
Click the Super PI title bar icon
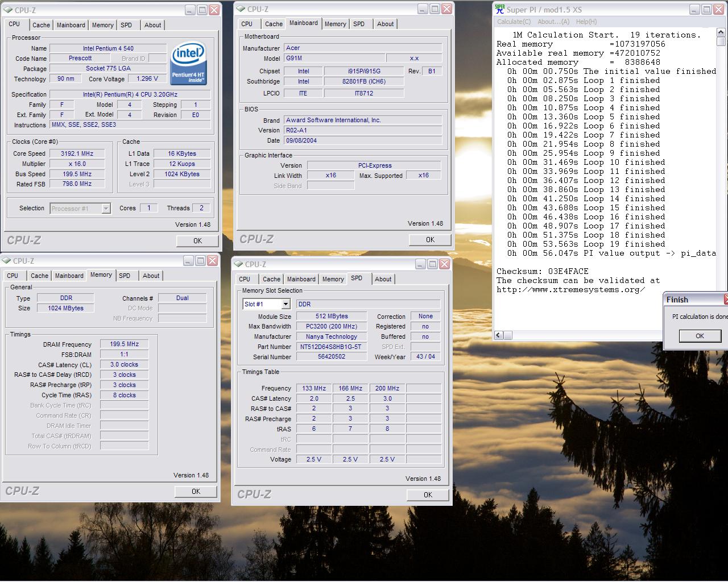point(500,9)
